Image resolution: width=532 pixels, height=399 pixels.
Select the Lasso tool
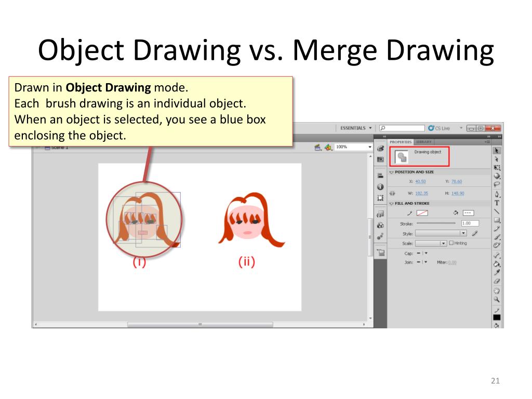click(497, 184)
